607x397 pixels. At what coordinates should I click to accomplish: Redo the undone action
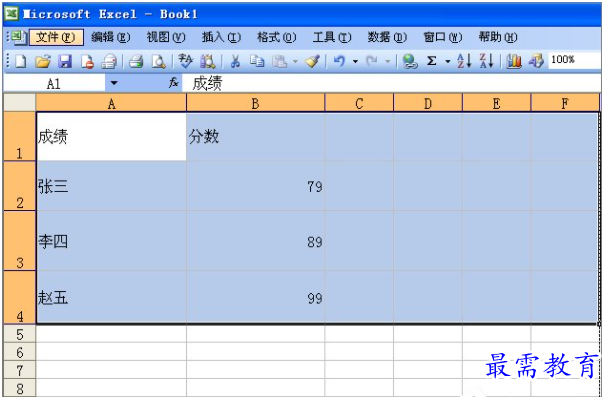coord(372,61)
